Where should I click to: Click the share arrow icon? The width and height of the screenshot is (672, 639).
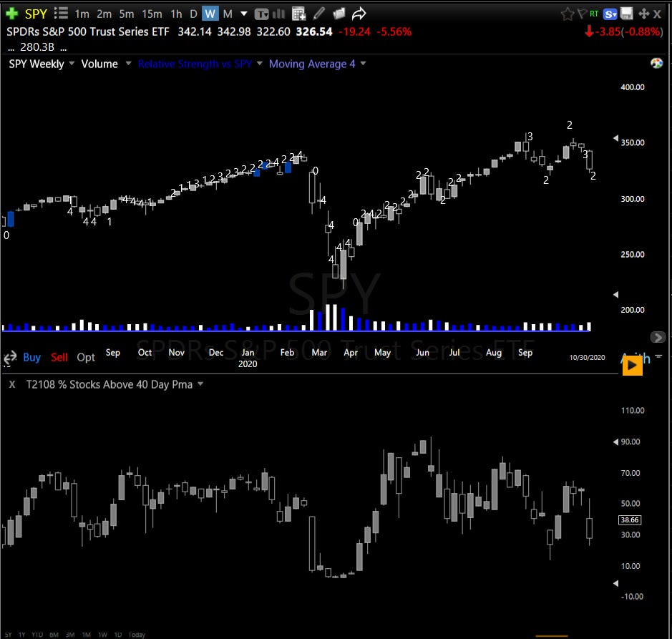pos(359,14)
